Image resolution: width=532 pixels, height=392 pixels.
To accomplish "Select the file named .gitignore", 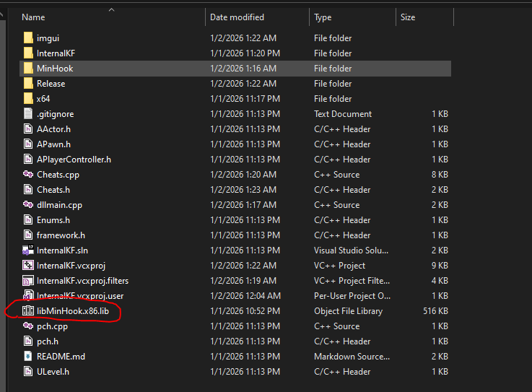I will (55, 114).
